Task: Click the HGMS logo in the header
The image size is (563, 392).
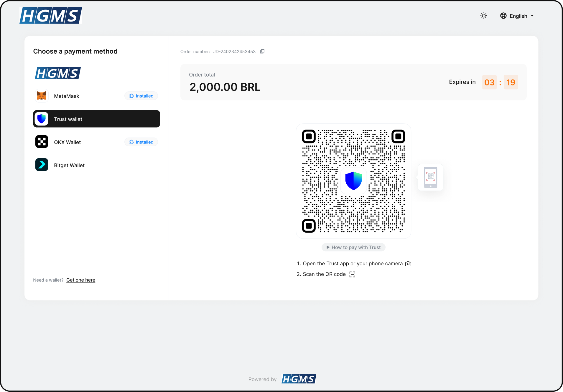Action: coord(51,15)
